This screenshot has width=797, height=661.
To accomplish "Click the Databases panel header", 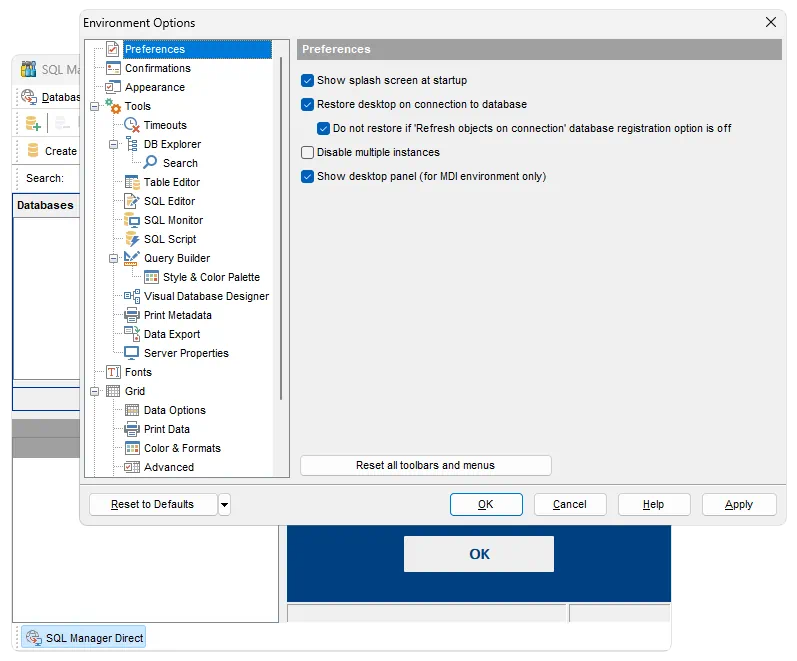I will tap(46, 205).
